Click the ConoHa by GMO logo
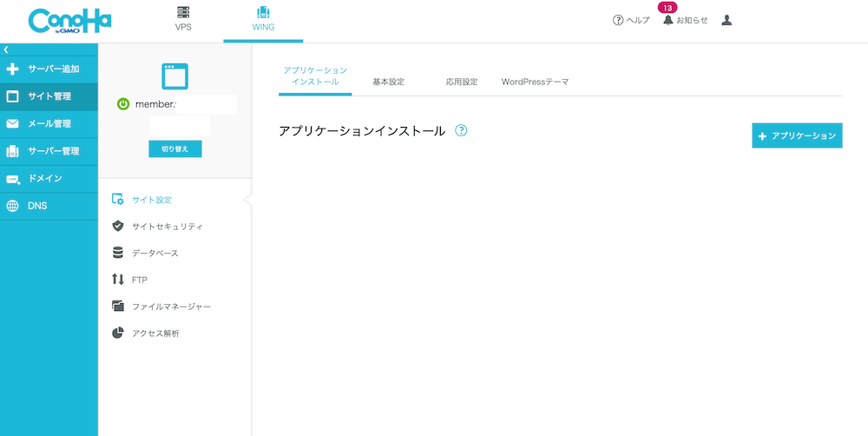Viewport: 868px width, 436px height. (69, 21)
